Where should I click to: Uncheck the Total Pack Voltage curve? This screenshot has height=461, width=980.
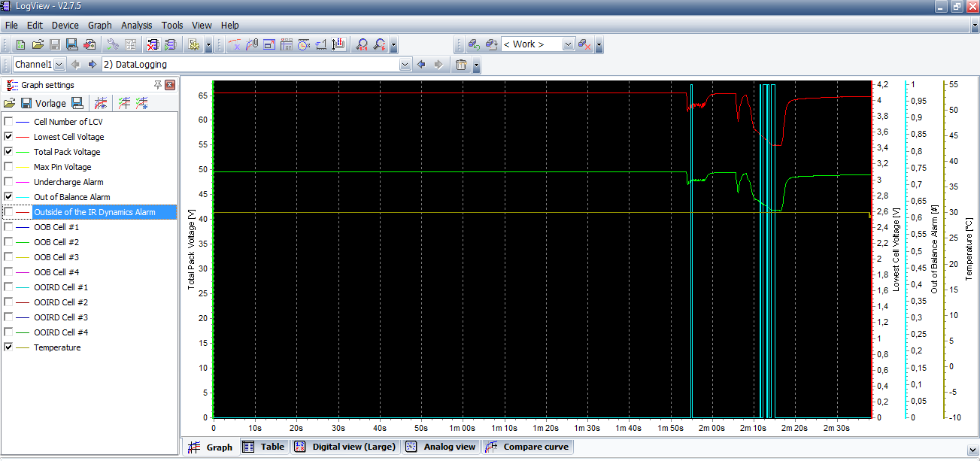coord(8,152)
